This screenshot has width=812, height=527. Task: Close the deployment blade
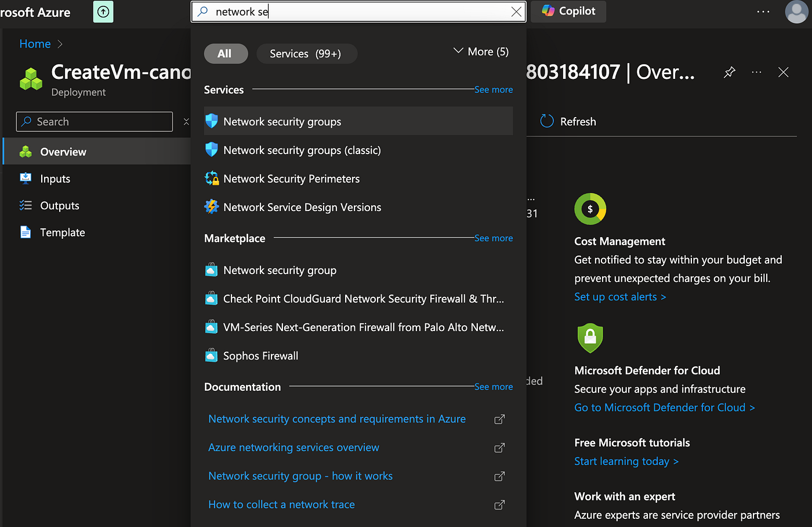(x=784, y=72)
